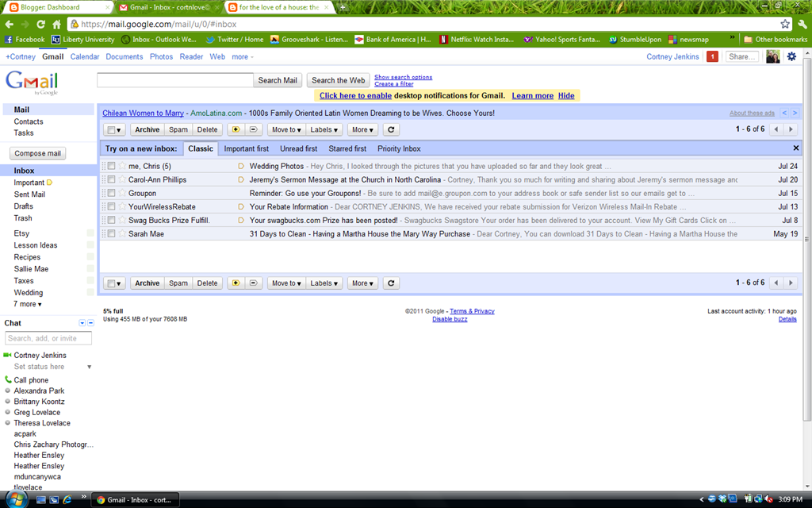Viewport: 812px width, 508px height.
Task: Switch to Priority Inbox tab
Action: click(x=399, y=148)
